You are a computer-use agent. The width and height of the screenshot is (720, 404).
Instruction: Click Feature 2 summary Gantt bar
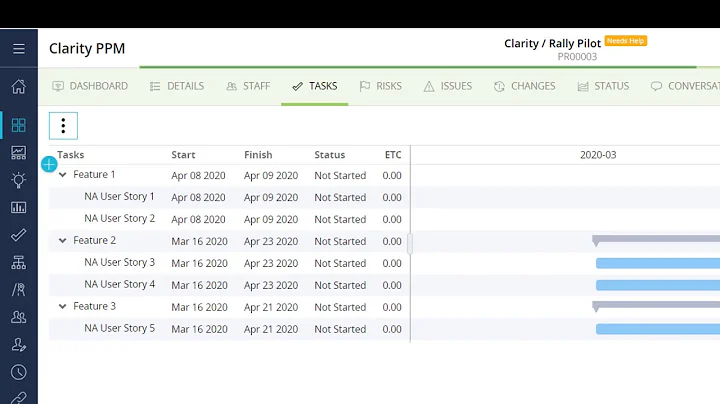point(656,239)
